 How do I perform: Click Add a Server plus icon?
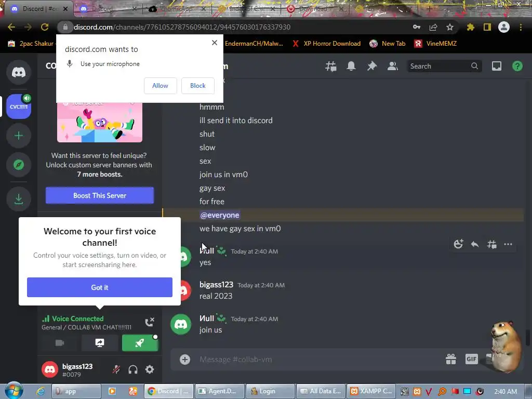(x=19, y=136)
